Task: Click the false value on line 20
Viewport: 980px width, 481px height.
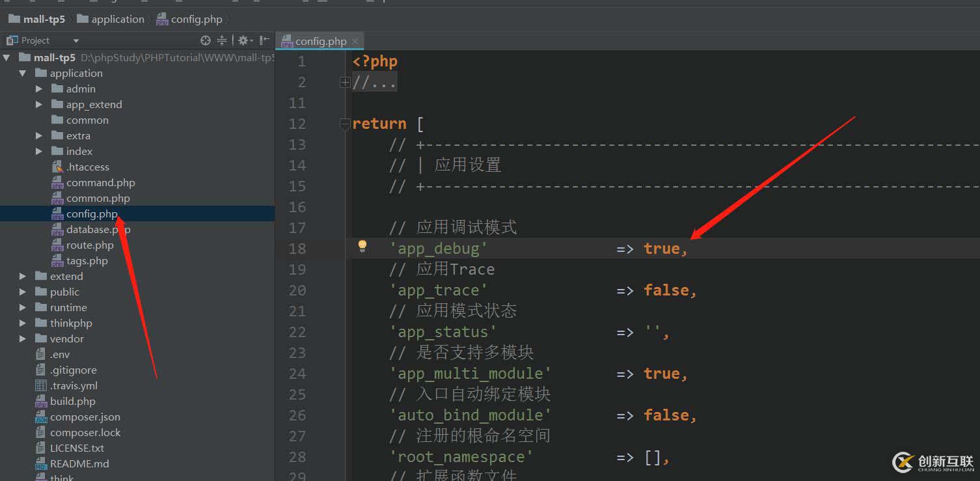Action: [x=666, y=290]
